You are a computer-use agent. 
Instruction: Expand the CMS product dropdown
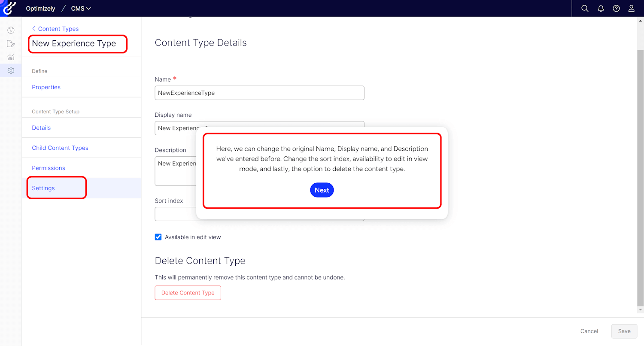click(x=81, y=9)
